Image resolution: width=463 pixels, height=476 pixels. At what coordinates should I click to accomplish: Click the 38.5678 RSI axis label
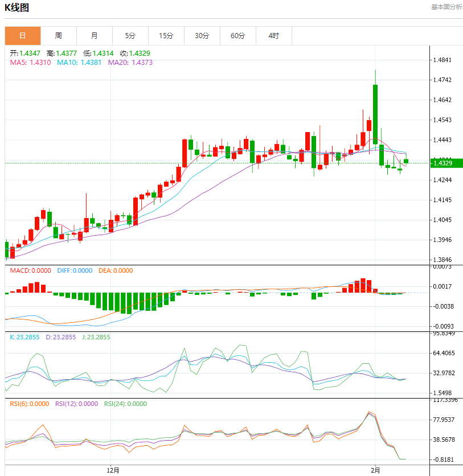coord(444,440)
